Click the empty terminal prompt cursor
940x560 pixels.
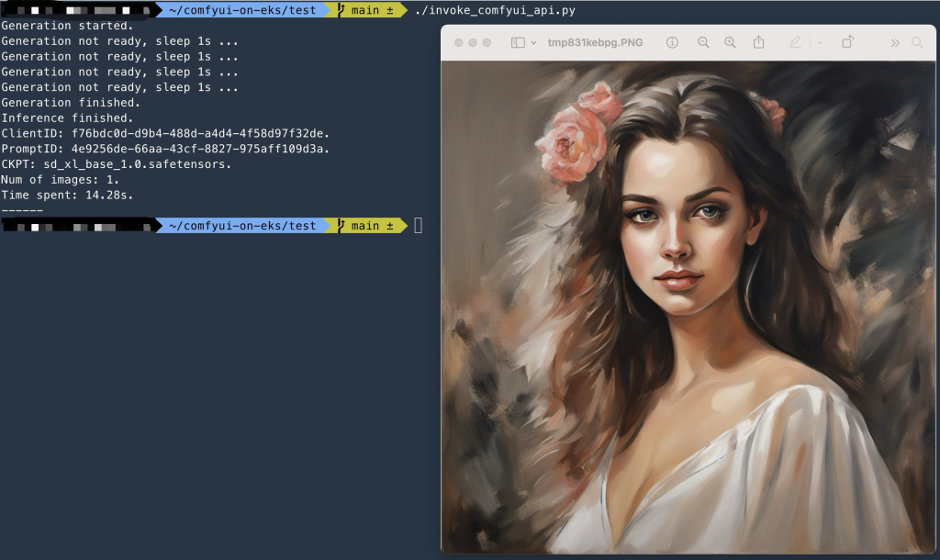coord(419,225)
